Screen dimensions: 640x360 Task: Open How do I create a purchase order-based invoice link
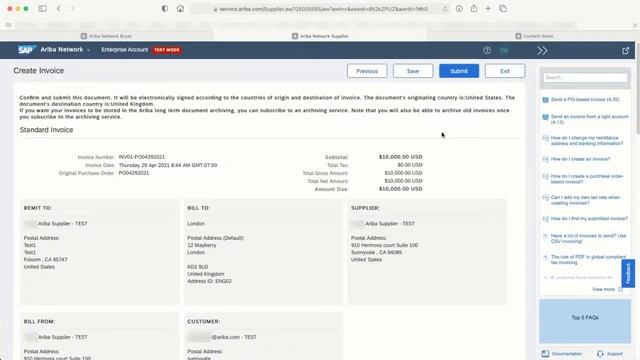click(587, 179)
